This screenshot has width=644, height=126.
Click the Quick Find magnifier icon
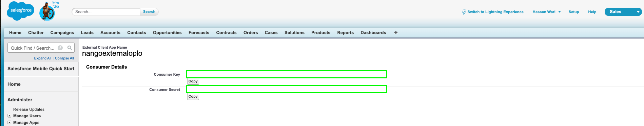click(x=70, y=48)
